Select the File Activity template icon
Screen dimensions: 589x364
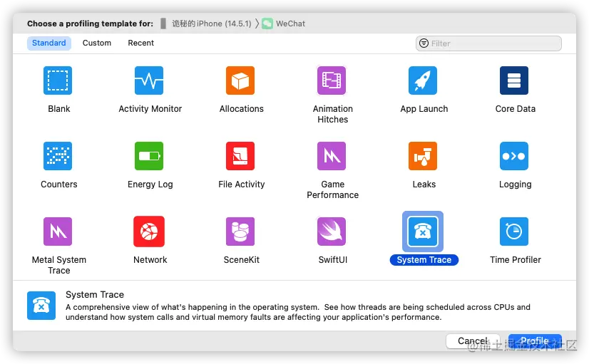tap(240, 156)
